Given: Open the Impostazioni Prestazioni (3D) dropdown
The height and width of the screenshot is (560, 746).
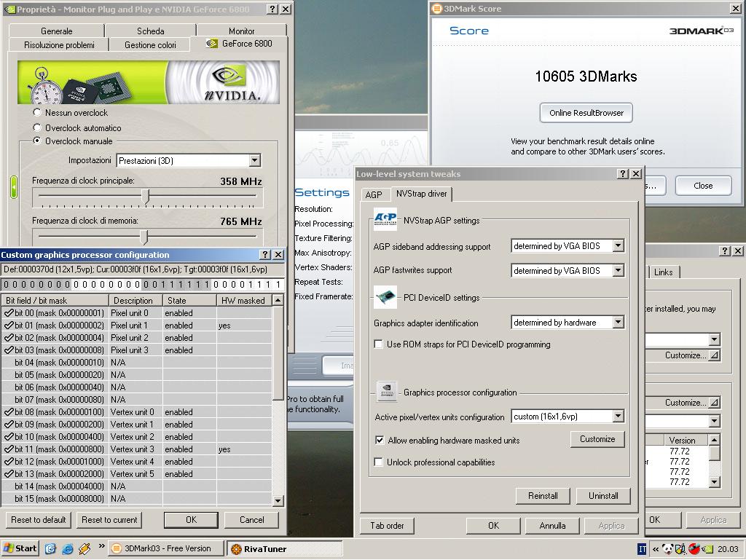Looking at the screenshot, I should coord(254,161).
